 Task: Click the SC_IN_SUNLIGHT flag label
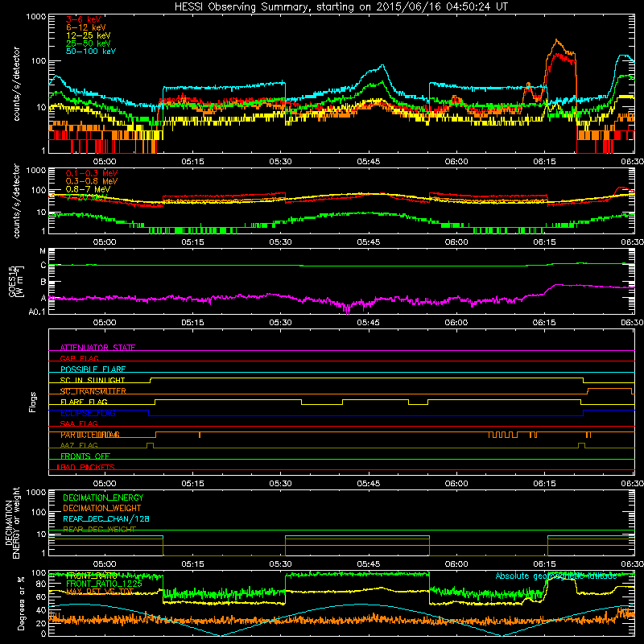click(93, 380)
